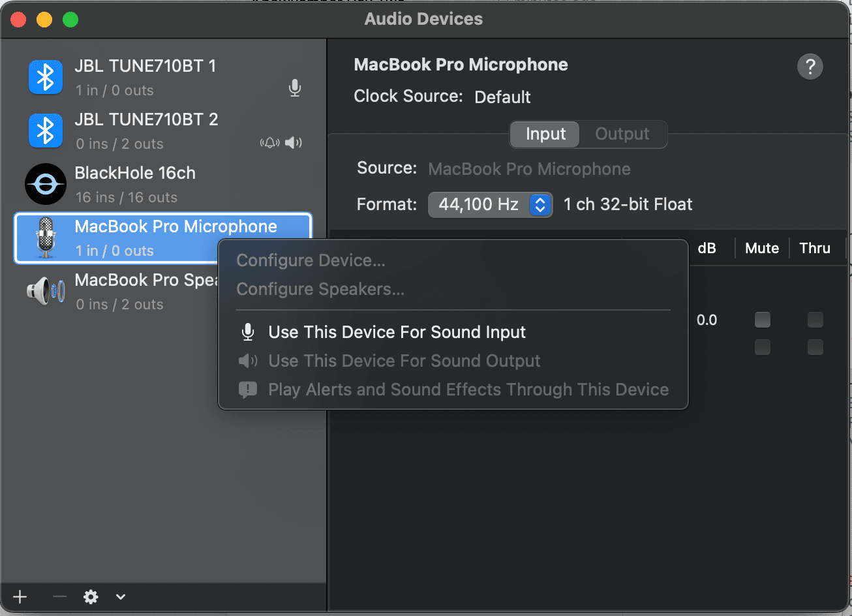Click '16 ins / 16 outs' text
Viewport: 852px width, 616px height.
(126, 197)
